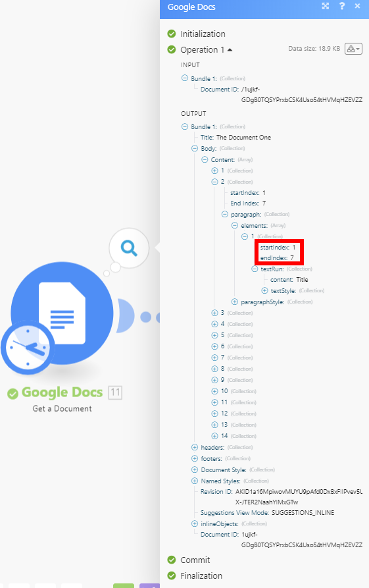Viewport: 369px width, 588px height.
Task: Expand content item 3 collection
Action: 214,313
